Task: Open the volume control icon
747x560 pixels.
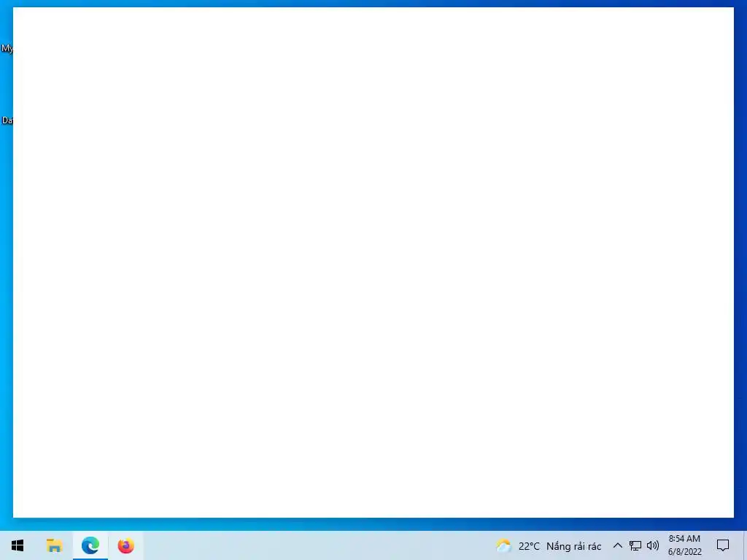Action: pos(653,545)
